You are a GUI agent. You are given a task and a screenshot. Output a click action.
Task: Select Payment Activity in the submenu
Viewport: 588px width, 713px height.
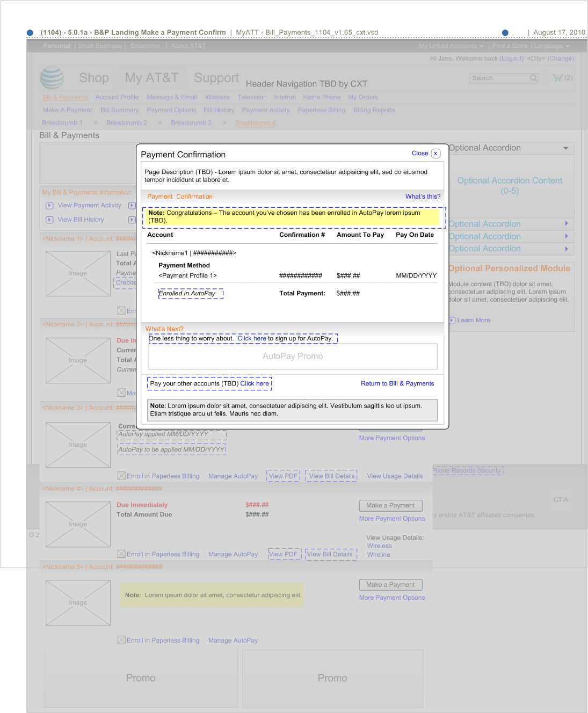[x=266, y=110]
